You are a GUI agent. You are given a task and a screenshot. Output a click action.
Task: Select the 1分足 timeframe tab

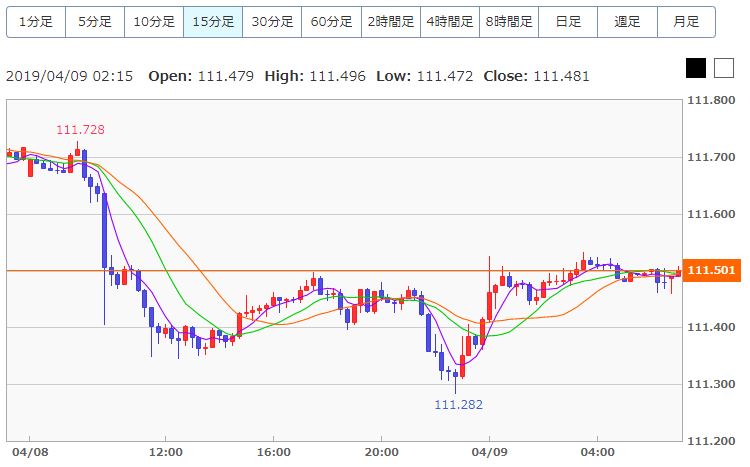click(x=36, y=22)
